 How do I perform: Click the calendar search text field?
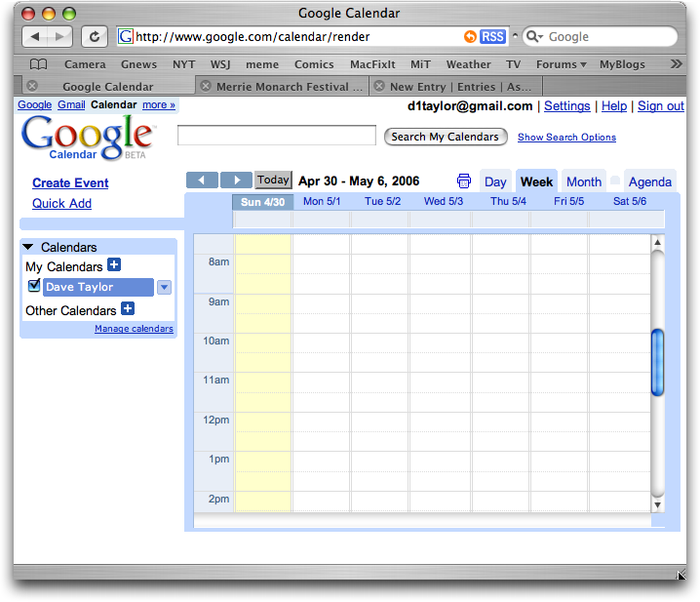[277, 136]
